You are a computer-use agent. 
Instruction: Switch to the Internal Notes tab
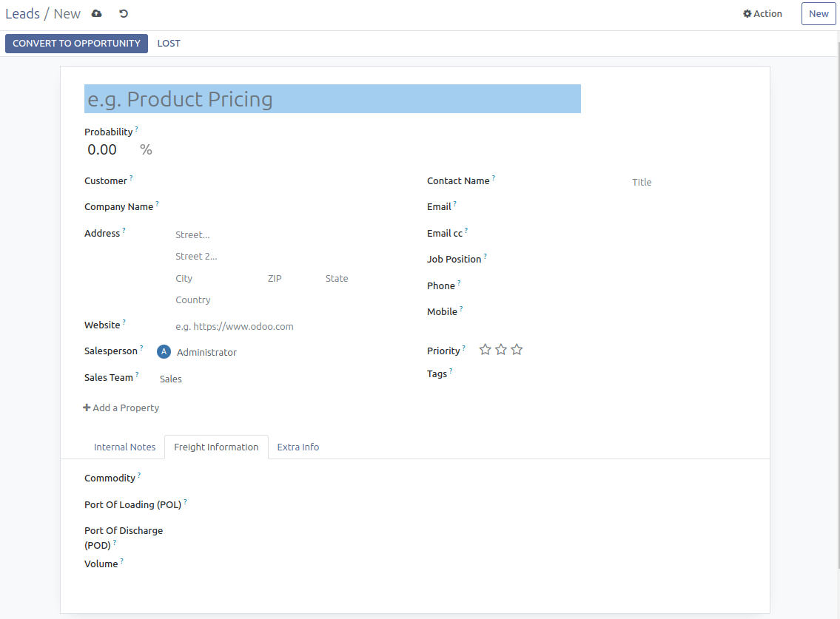tap(124, 447)
